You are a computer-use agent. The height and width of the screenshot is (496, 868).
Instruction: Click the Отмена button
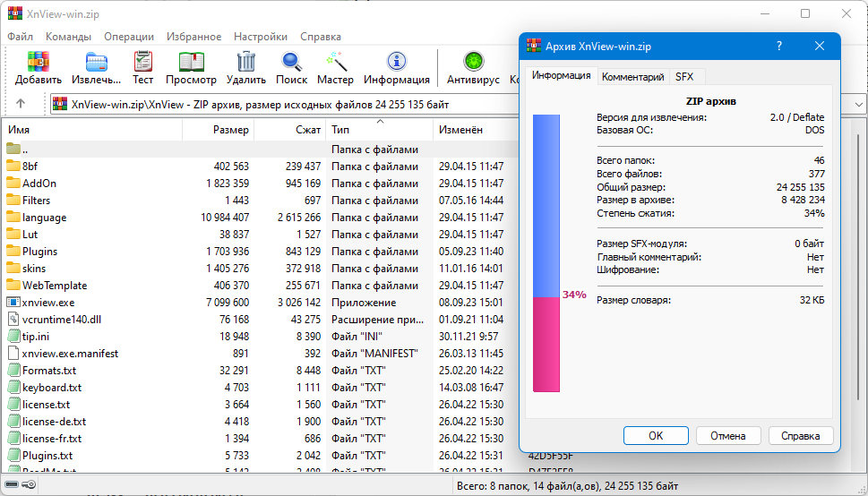pyautogui.click(x=728, y=436)
